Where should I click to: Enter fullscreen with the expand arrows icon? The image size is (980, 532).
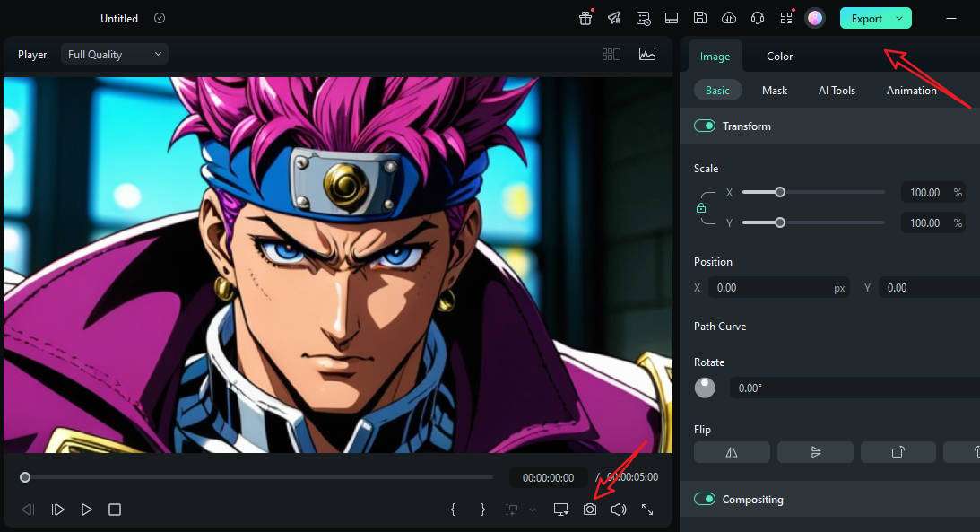click(x=647, y=510)
